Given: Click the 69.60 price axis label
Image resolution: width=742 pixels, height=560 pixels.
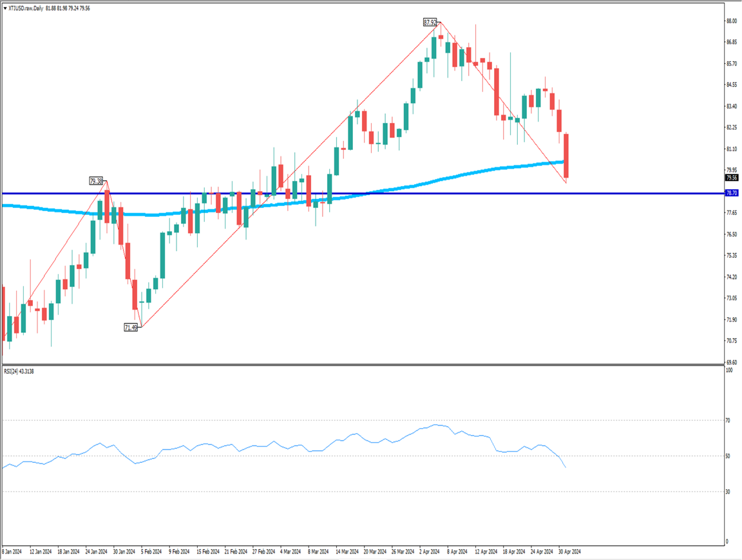Looking at the screenshot, I should tap(731, 362).
